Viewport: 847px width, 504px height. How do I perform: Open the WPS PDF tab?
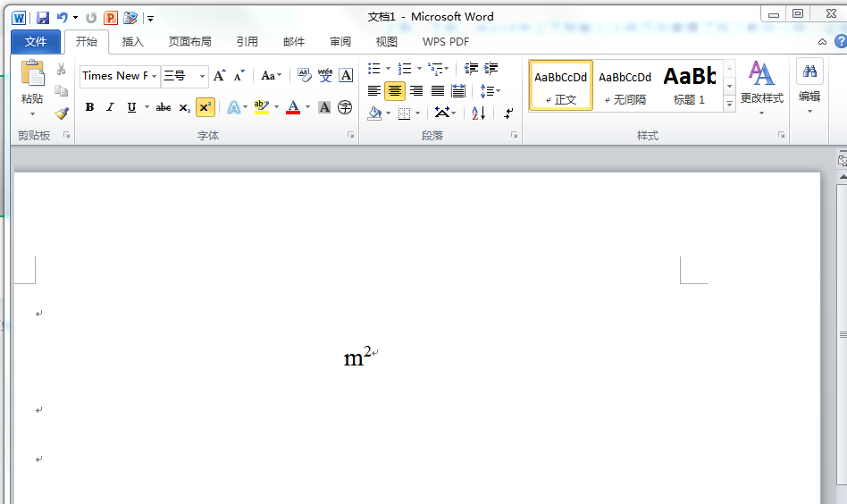(446, 42)
